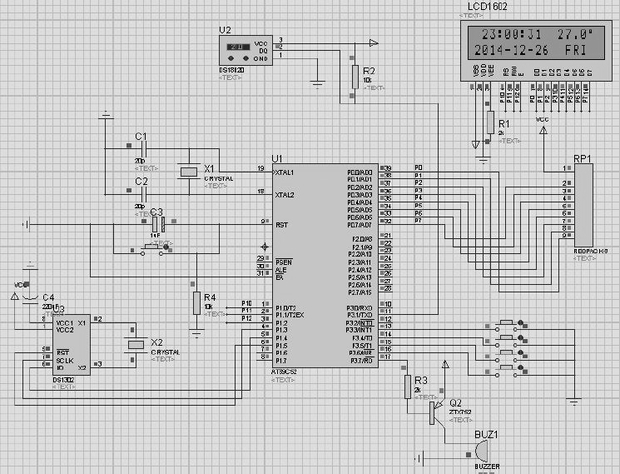
Task: Click the RP1 resistor pack body
Action: tap(584, 205)
